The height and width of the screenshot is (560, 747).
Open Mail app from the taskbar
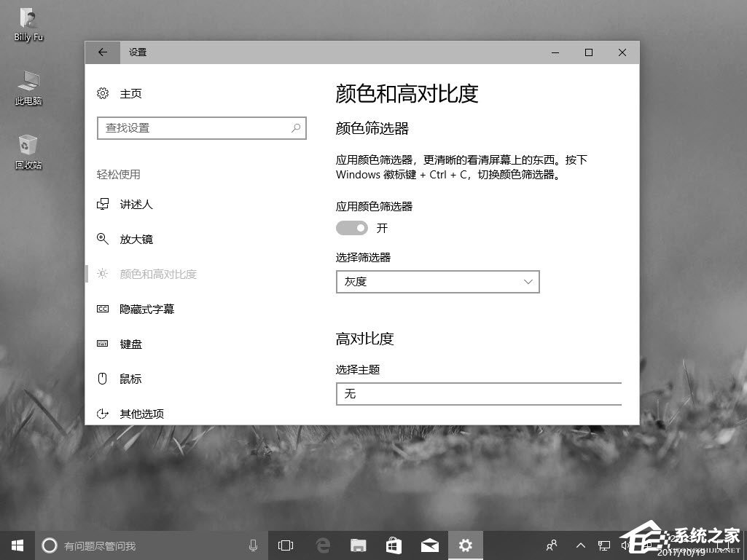429,545
